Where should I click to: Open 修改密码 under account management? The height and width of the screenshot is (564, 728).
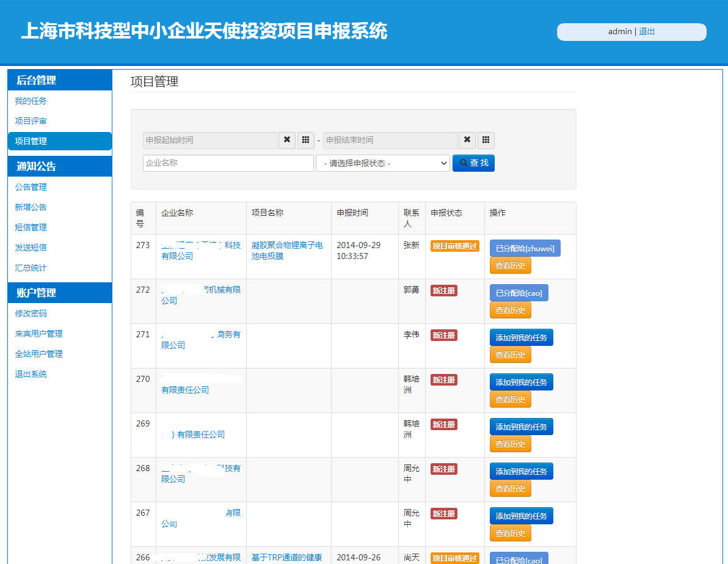[31, 313]
